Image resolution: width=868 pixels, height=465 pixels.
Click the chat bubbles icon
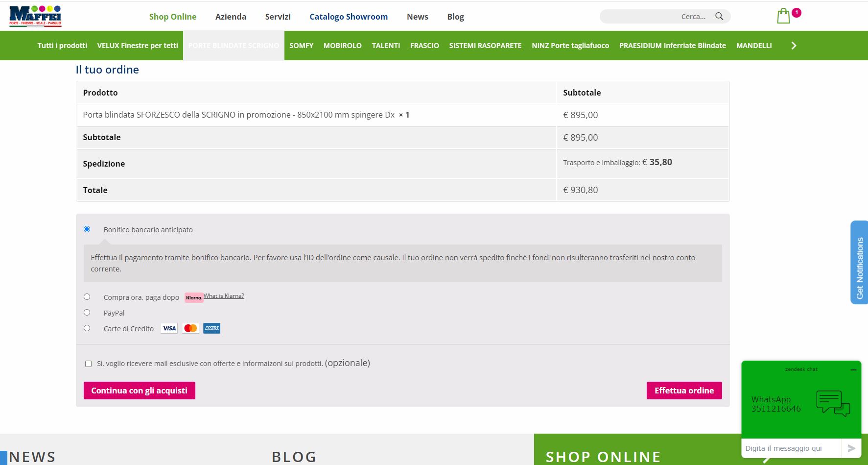click(833, 403)
